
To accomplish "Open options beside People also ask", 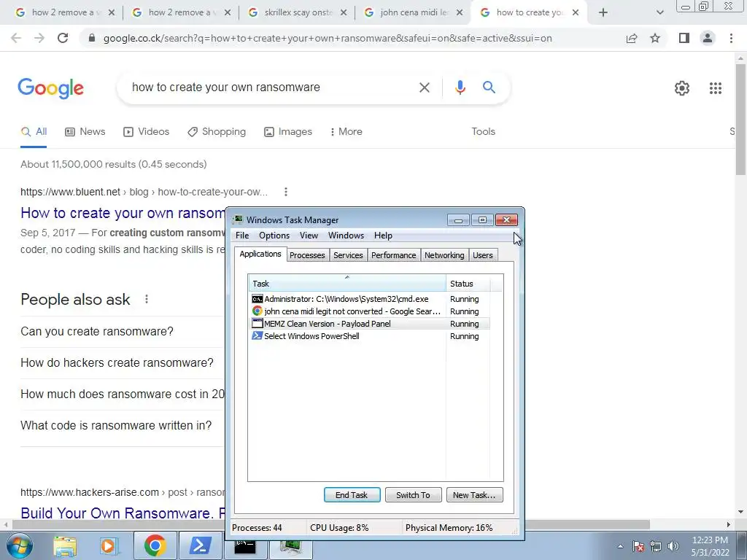I will [146, 299].
